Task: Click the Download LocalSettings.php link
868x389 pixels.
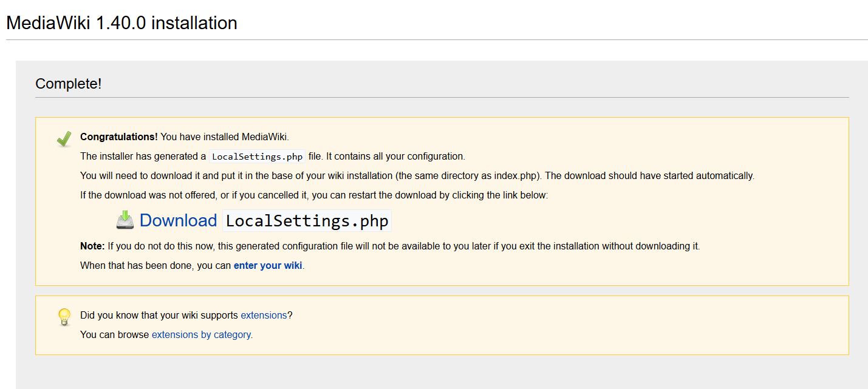Action: (265, 220)
